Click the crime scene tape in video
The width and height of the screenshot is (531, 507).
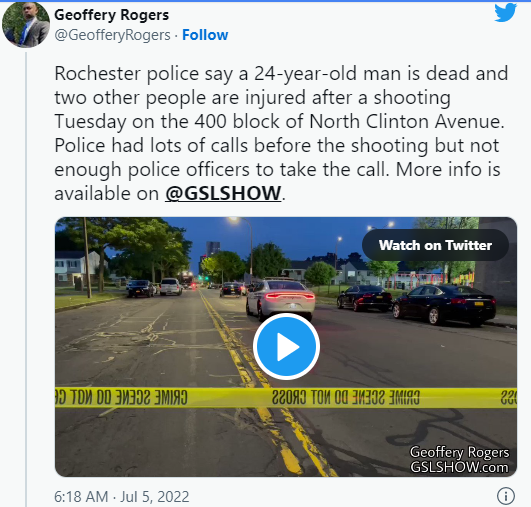[286, 398]
